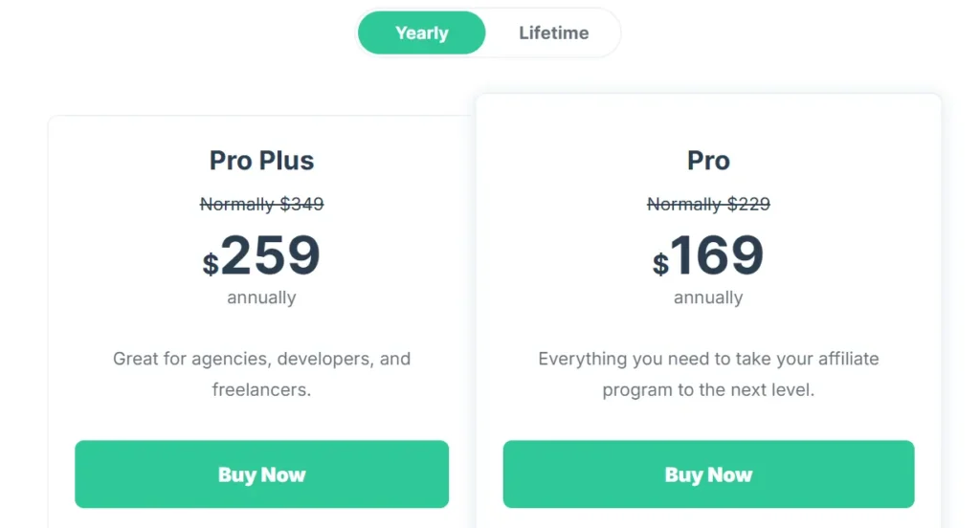Image resolution: width=980 pixels, height=528 pixels.
Task: Click the 169 price figure
Action: click(x=717, y=255)
